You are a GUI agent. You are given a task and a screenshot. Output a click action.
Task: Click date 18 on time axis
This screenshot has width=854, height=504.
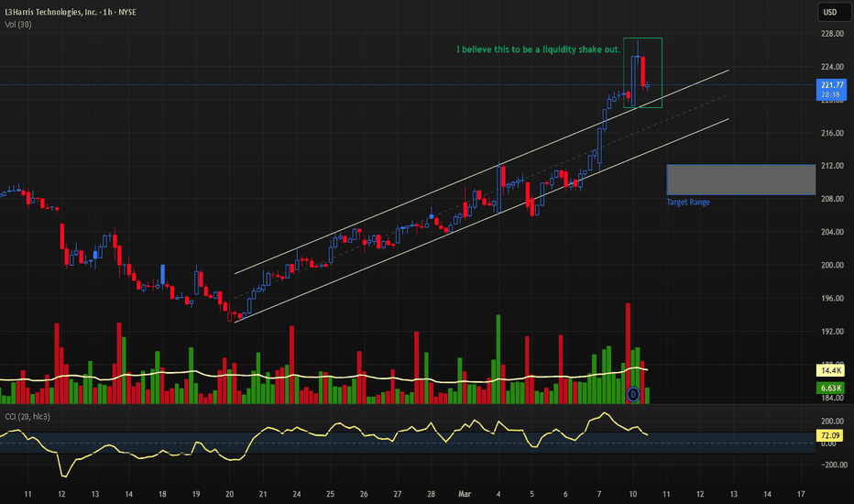point(162,494)
